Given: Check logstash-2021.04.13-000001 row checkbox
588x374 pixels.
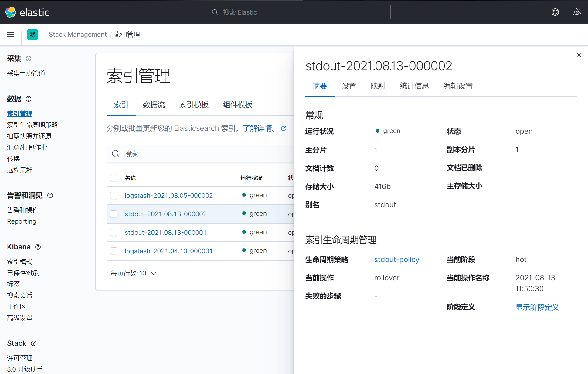Looking at the screenshot, I should [x=114, y=251].
